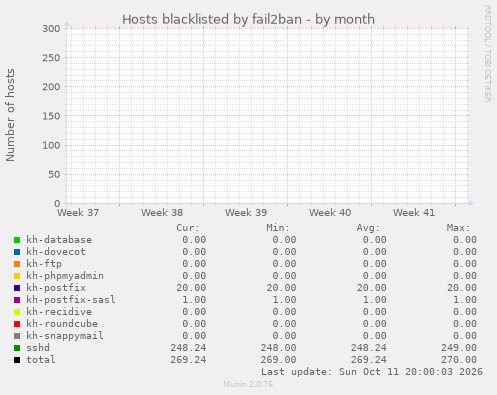Click the Week 38 axis label
The height and width of the screenshot is (395, 497).
coord(162,213)
